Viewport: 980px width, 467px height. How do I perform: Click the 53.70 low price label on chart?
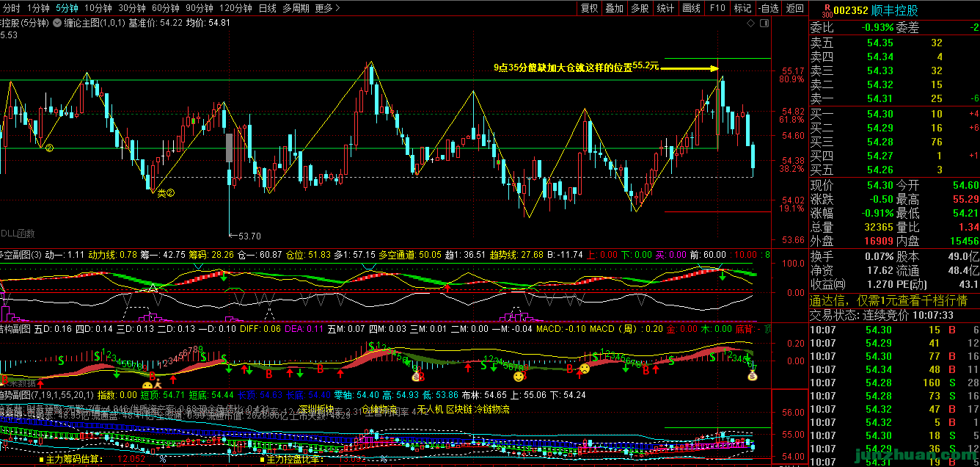(249, 236)
